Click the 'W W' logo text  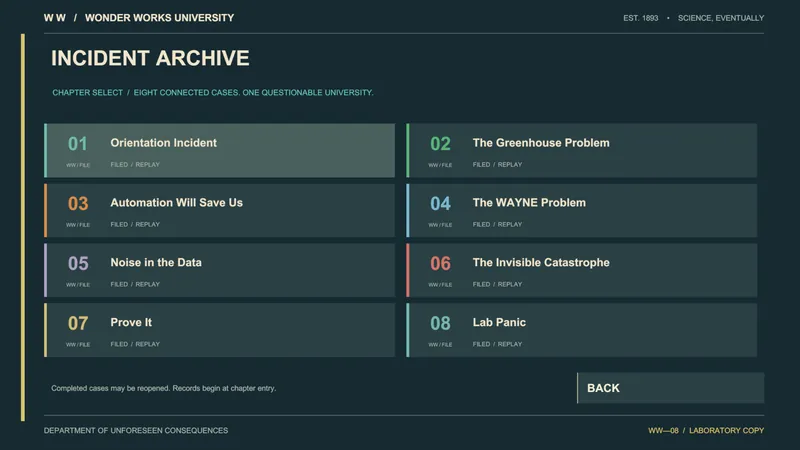tap(55, 18)
